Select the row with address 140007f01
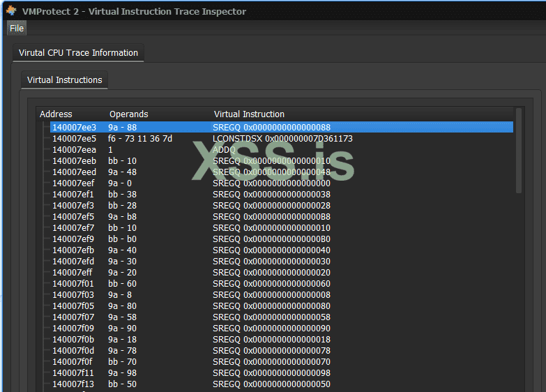The width and height of the screenshot is (546, 392). [x=281, y=283]
